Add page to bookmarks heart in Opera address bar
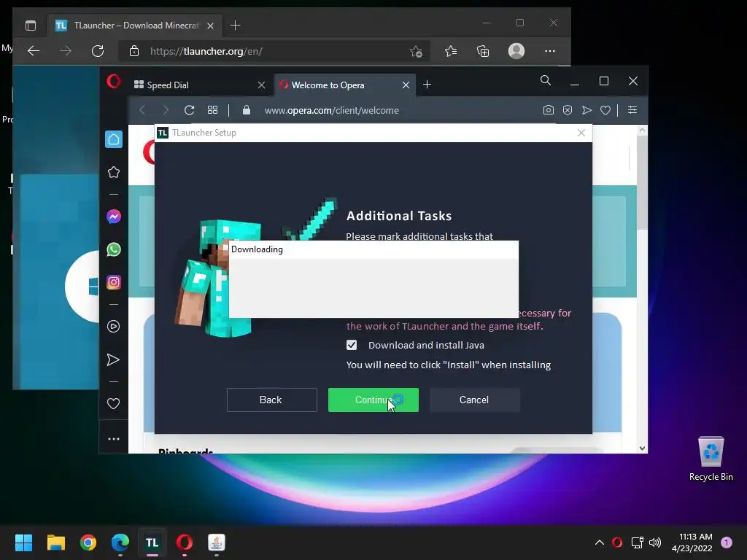This screenshot has width=747, height=560. [x=605, y=111]
